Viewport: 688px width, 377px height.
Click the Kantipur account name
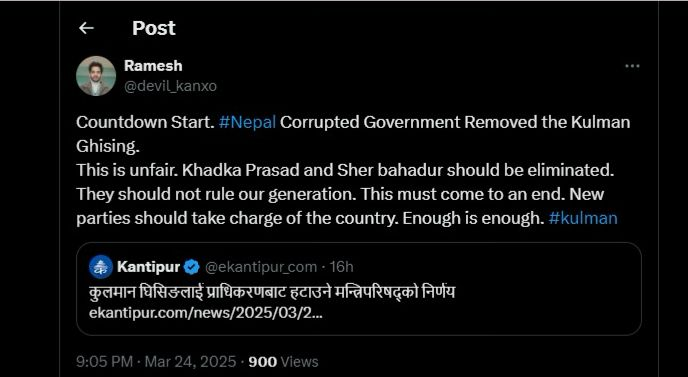point(148,267)
